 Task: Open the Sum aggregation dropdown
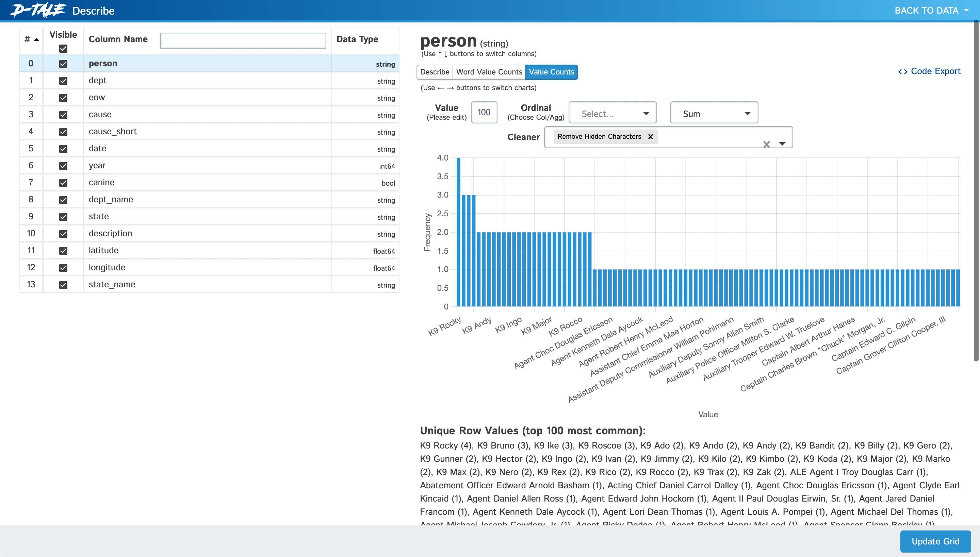(714, 113)
